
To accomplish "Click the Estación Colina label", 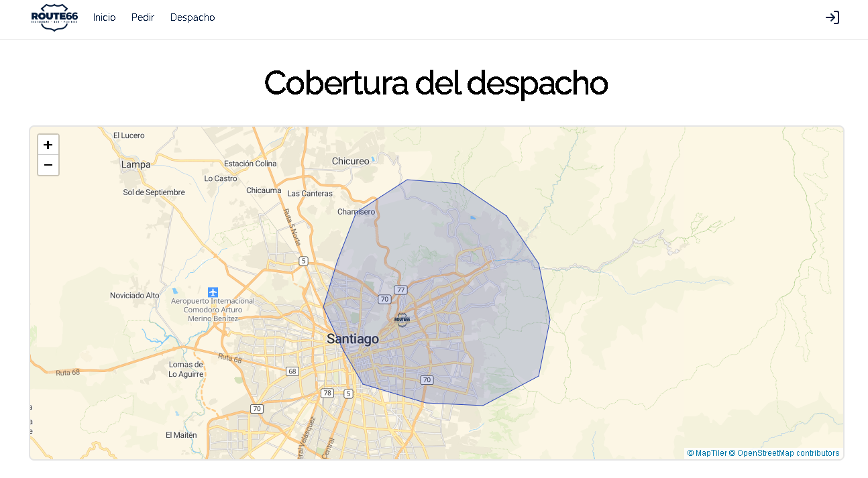I will (250, 164).
